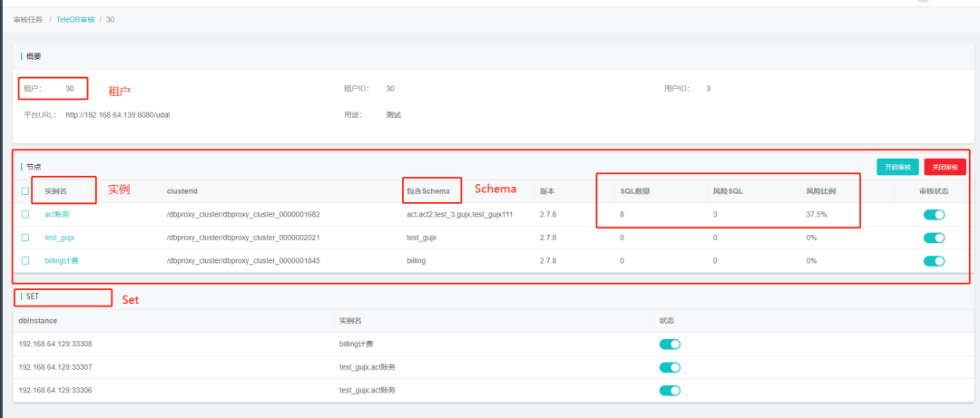Toggle status of dbInstance 192.168.64.129:33306
This screenshot has height=418, width=980.
[670, 390]
